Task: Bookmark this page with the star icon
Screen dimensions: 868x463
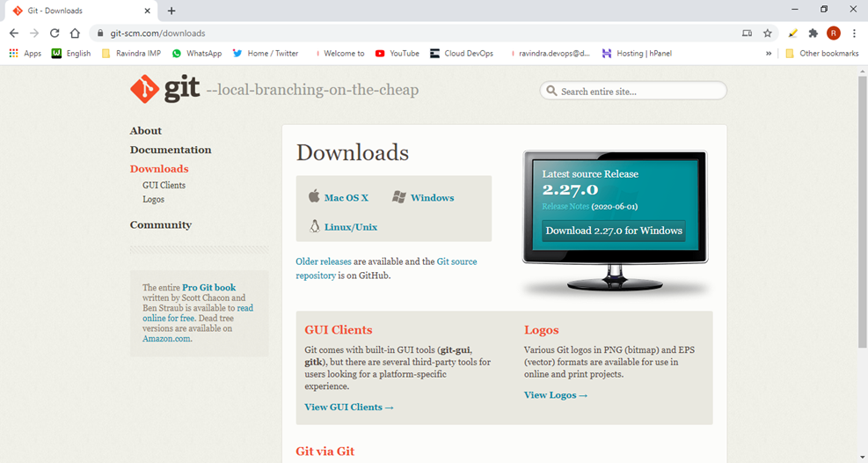Action: (x=768, y=33)
